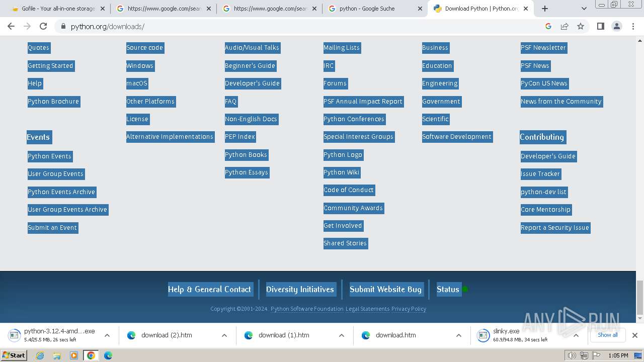644x362 pixels.
Task: Open the Privacy Policy link
Action: [x=409, y=309]
